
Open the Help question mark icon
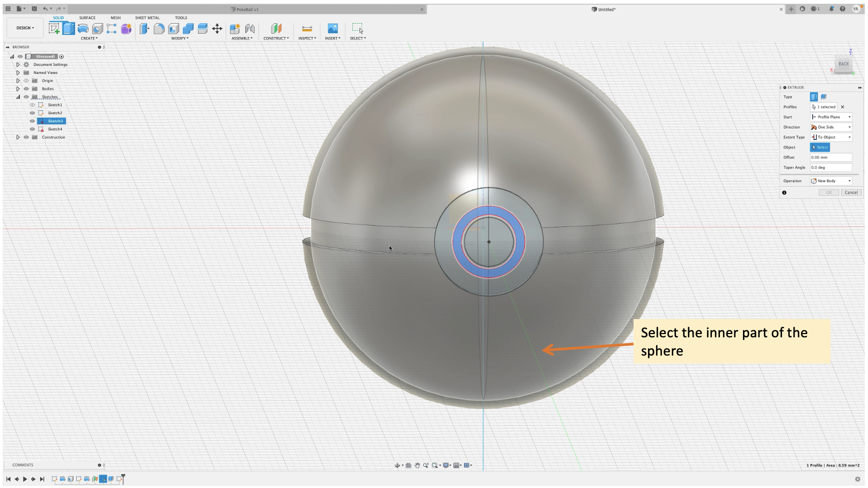842,9
